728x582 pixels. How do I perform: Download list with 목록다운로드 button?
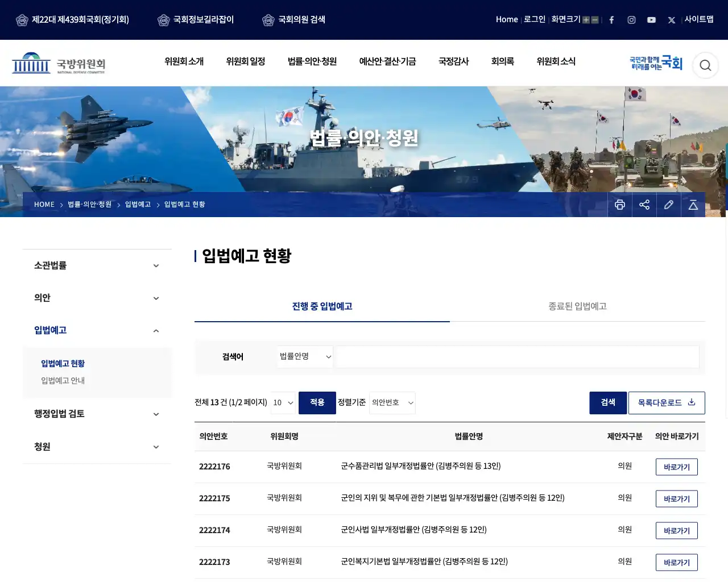point(667,403)
